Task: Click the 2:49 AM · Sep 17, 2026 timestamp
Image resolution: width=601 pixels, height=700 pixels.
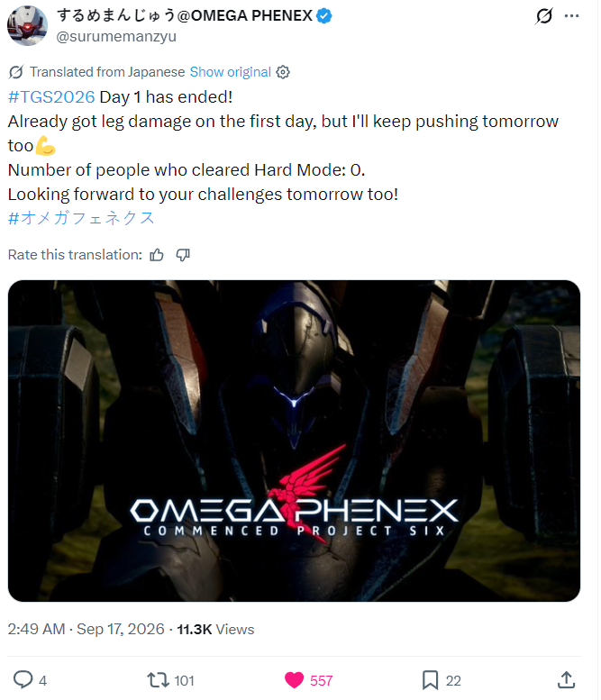Action: 86,629
